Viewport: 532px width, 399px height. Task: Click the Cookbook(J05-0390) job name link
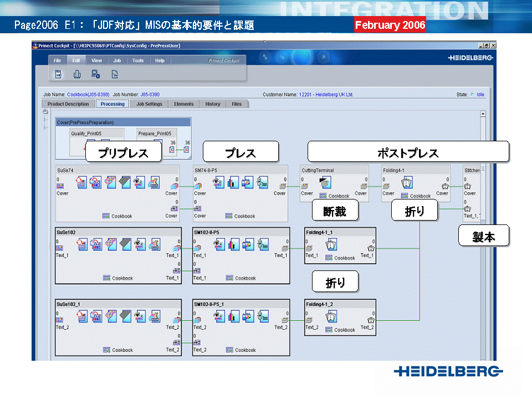[x=88, y=95]
